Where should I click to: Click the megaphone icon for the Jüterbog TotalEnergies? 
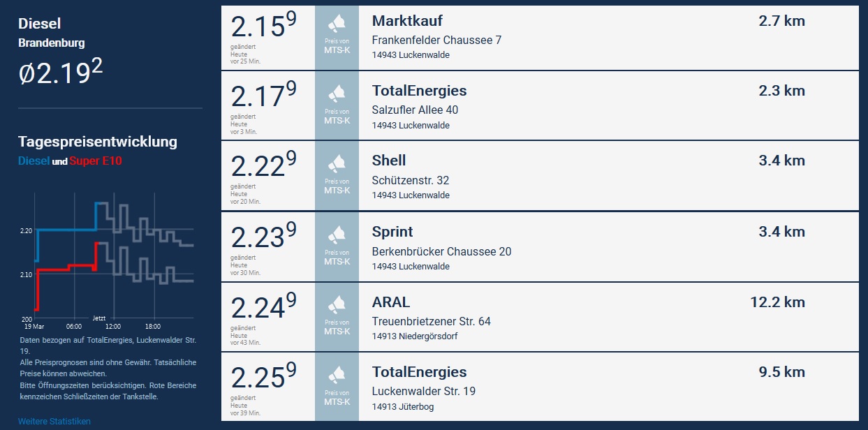pos(337,374)
